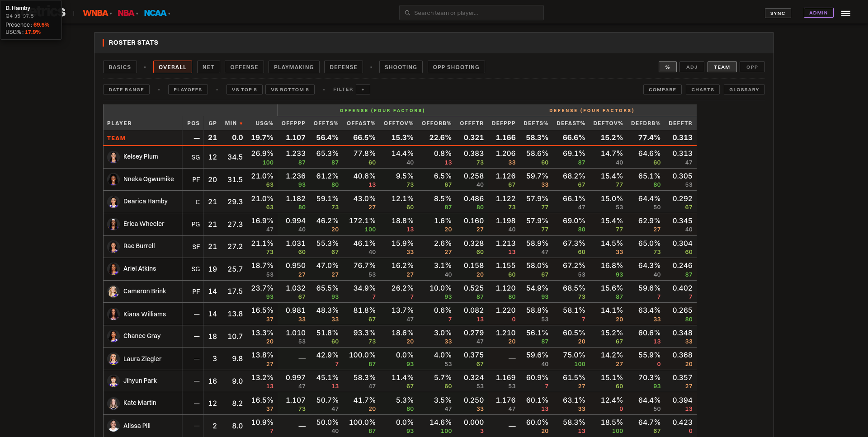Focus the team or player search field
The image size is (868, 437).
click(472, 13)
